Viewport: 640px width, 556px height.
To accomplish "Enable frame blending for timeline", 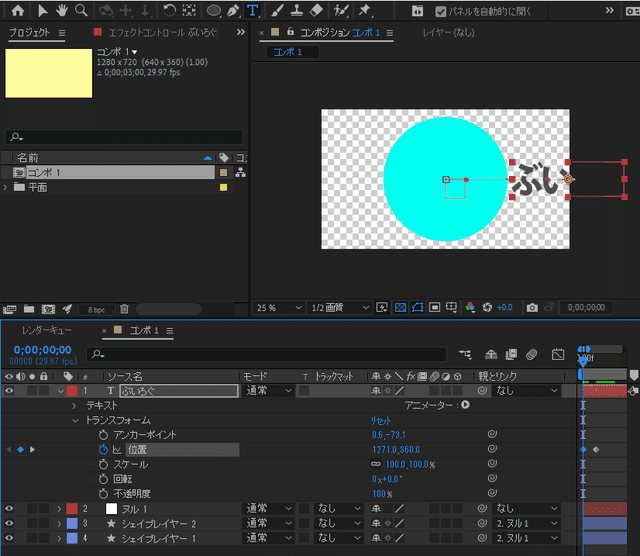I will [511, 354].
